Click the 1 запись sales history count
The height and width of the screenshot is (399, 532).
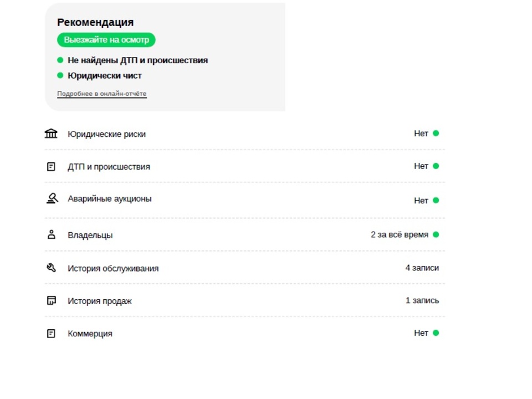tap(422, 300)
